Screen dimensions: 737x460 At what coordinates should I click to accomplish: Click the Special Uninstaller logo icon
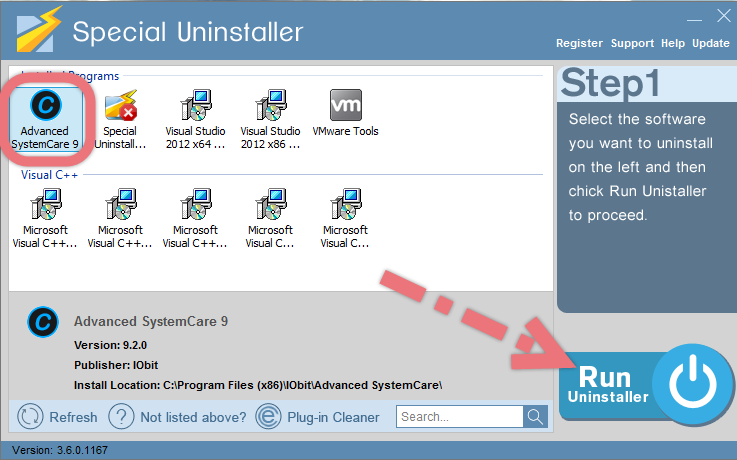(x=39, y=30)
